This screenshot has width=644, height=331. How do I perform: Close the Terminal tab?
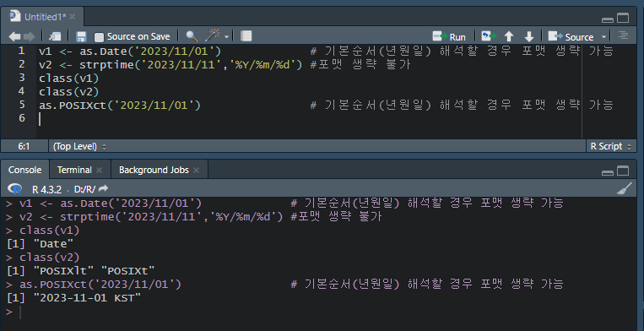(99, 170)
